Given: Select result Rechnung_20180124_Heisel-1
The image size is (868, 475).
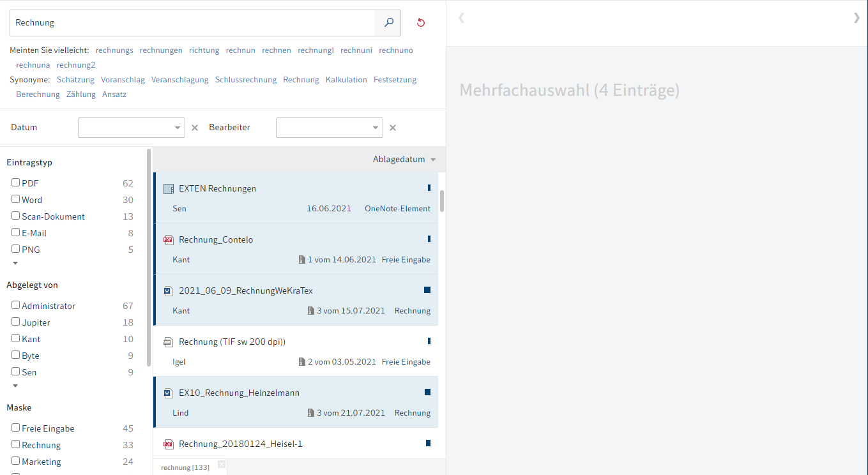Looking at the screenshot, I should coord(296,443).
